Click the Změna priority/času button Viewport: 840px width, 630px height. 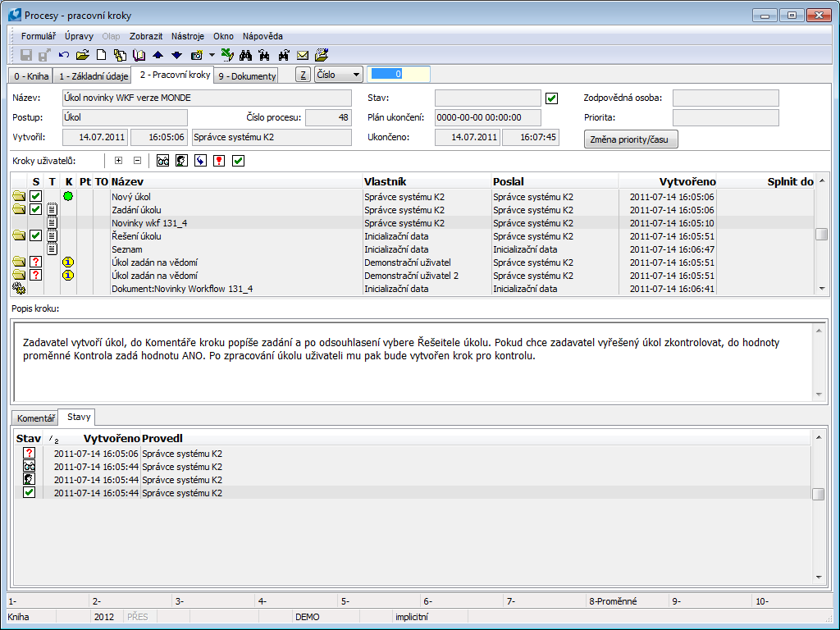click(x=631, y=139)
